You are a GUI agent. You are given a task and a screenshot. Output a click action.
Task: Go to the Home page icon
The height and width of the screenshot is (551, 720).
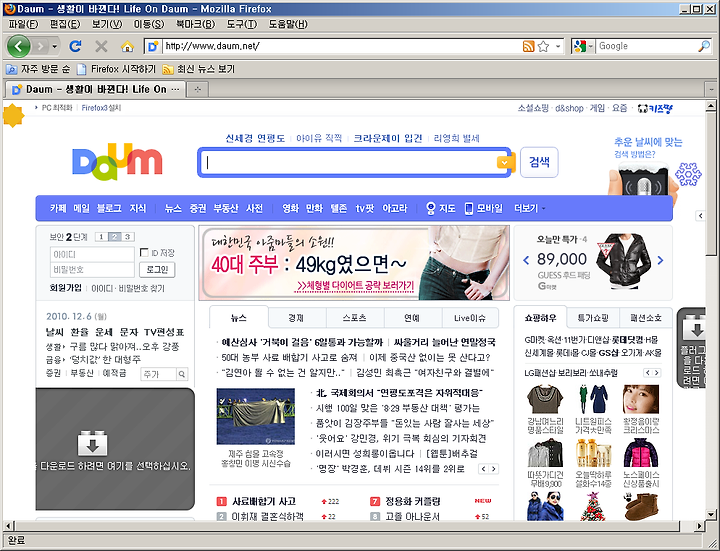tap(127, 46)
